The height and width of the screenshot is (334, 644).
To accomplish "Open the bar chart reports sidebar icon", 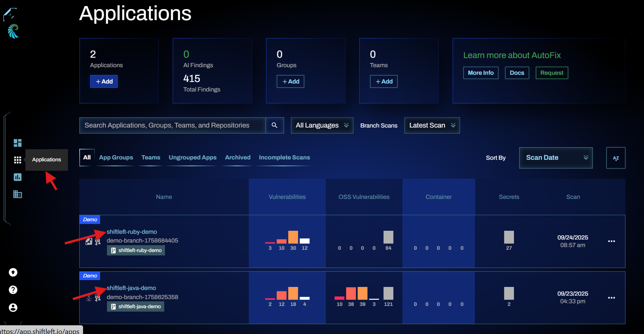I will pyautogui.click(x=17, y=177).
